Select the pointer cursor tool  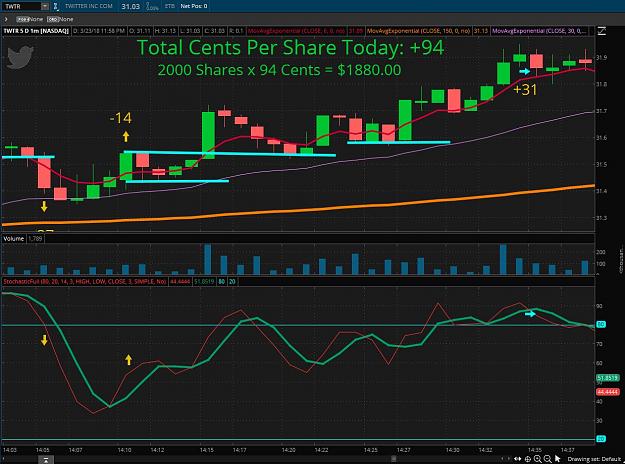(x=558, y=459)
